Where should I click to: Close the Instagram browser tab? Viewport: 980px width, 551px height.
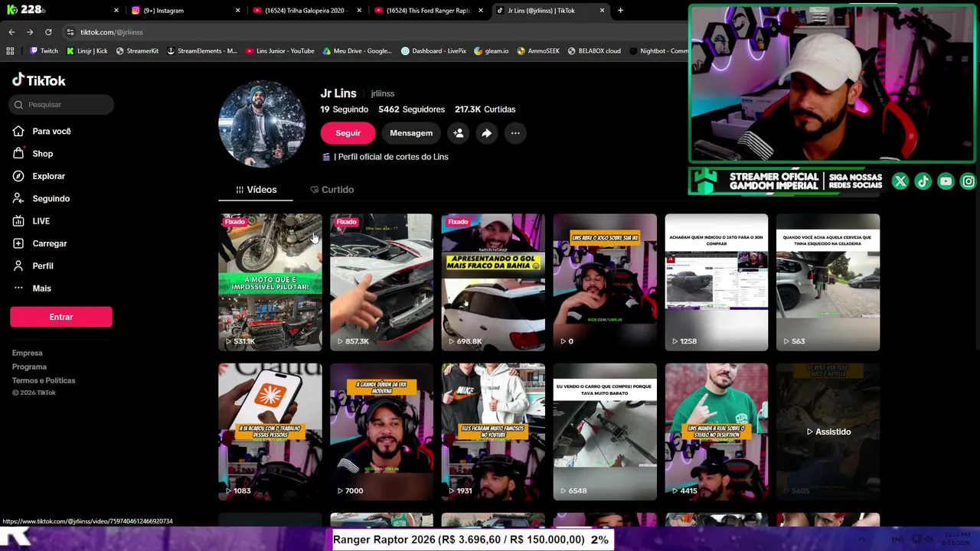point(237,11)
